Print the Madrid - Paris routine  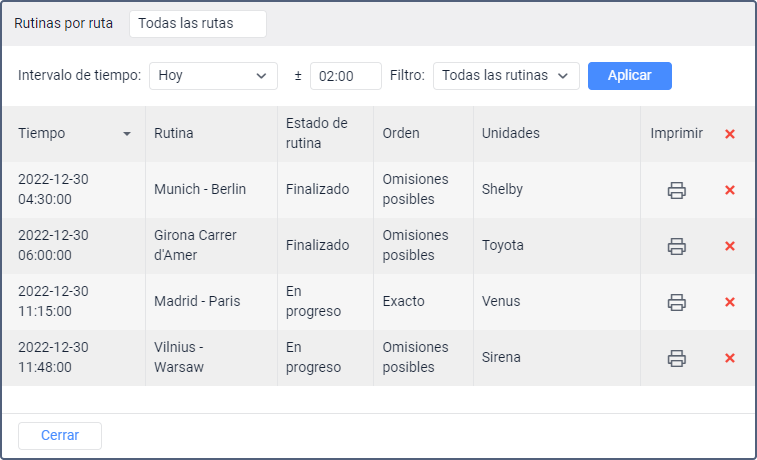click(x=677, y=302)
